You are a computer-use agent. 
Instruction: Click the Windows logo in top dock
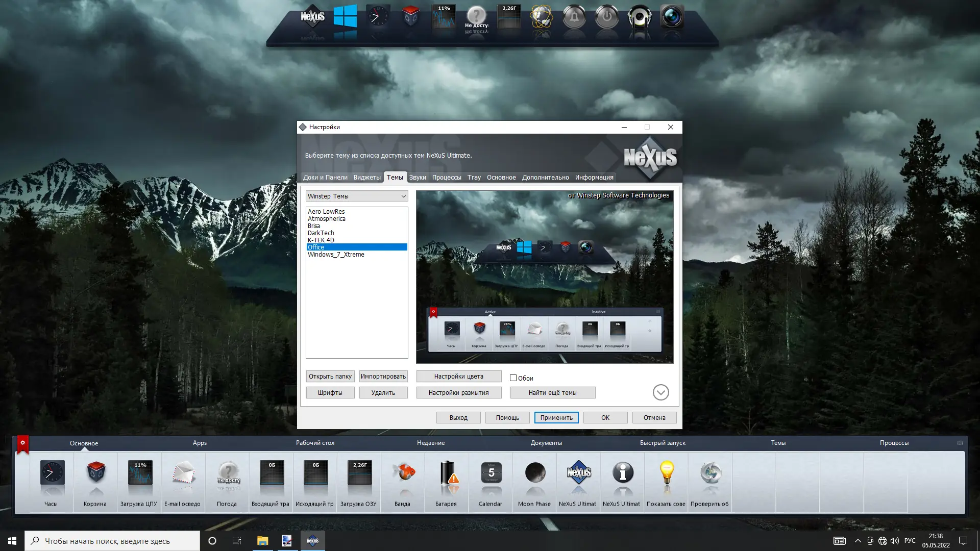pos(345,17)
